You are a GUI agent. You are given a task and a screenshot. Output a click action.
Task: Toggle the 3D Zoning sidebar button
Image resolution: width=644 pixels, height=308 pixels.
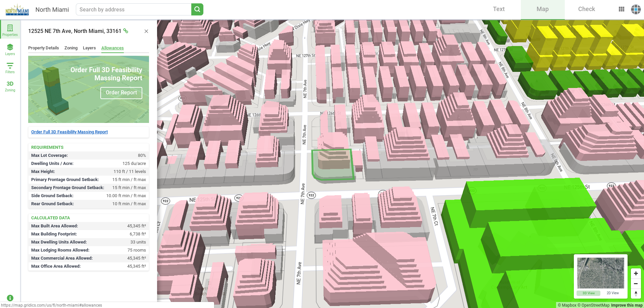(x=10, y=86)
